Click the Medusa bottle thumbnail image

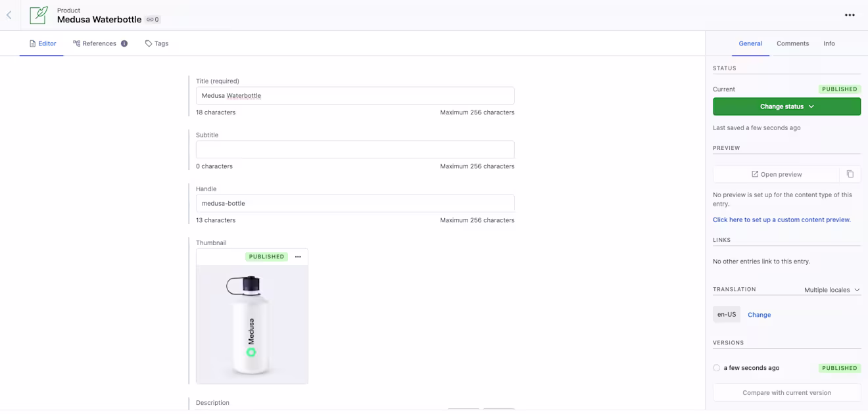(252, 324)
